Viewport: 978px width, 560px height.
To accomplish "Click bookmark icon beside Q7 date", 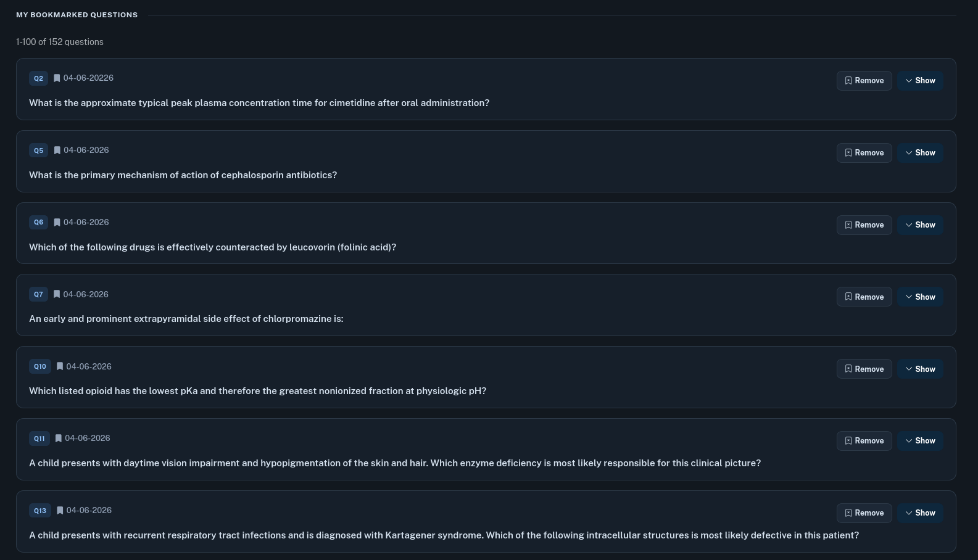I will (57, 294).
